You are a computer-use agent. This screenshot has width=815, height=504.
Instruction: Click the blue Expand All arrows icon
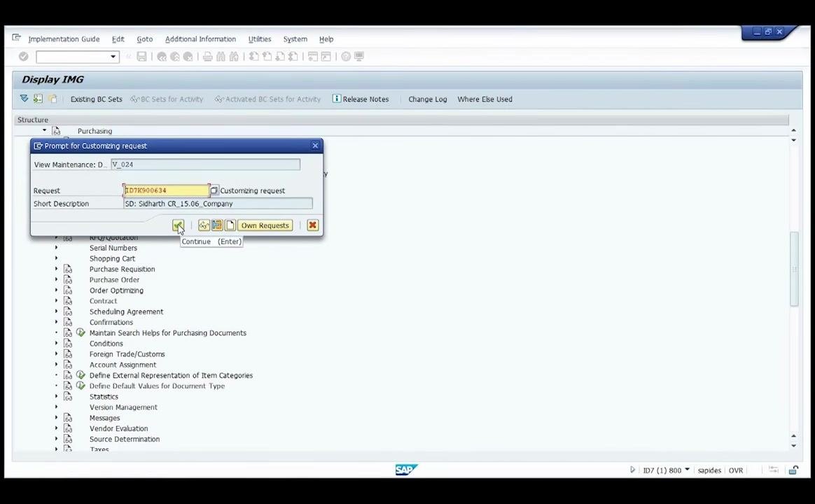pos(24,98)
